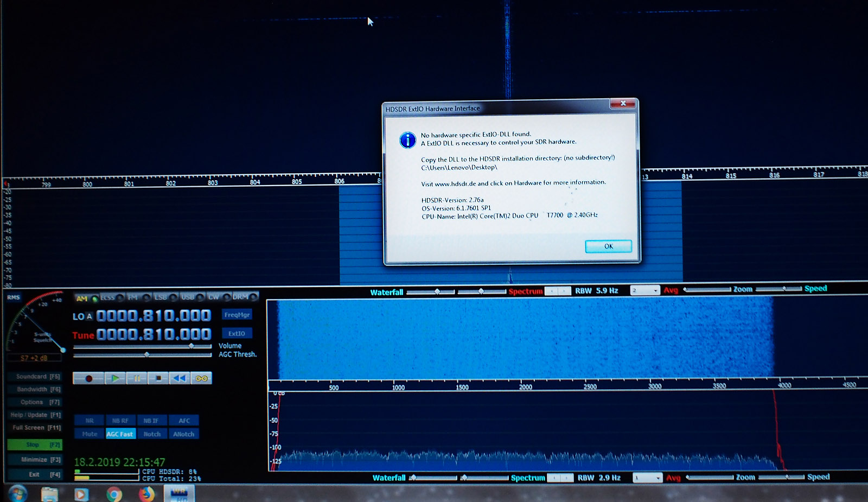This screenshot has height=502, width=868.
Task: Toggle the ANotch auto notch filter
Action: click(184, 434)
